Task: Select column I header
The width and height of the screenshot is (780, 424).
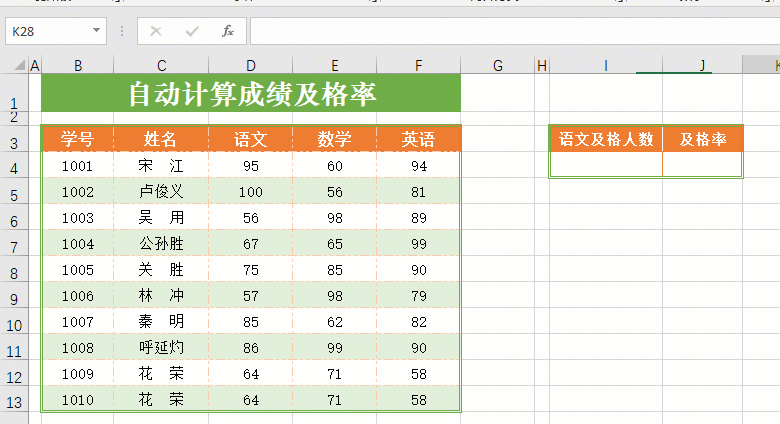Action: coord(606,66)
